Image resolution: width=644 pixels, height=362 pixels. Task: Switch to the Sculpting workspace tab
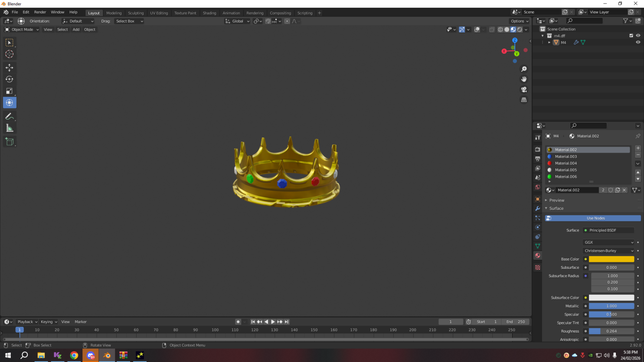pyautogui.click(x=136, y=13)
